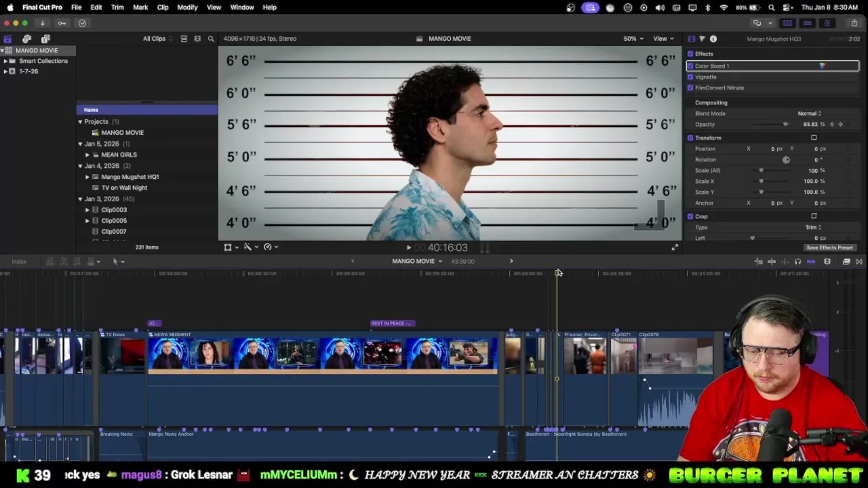Click Save Effects Preset button
The width and height of the screenshot is (868, 488).
tap(829, 247)
